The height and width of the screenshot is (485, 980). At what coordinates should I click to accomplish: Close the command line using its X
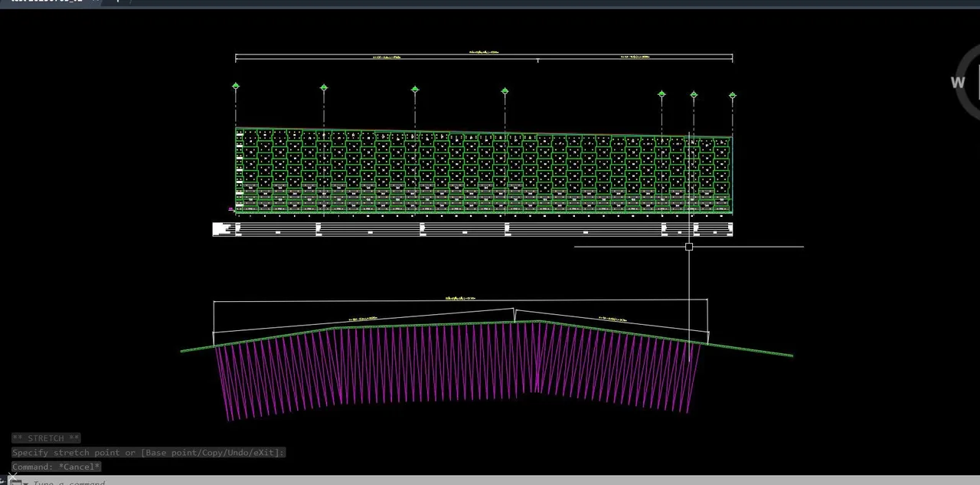click(x=13, y=477)
